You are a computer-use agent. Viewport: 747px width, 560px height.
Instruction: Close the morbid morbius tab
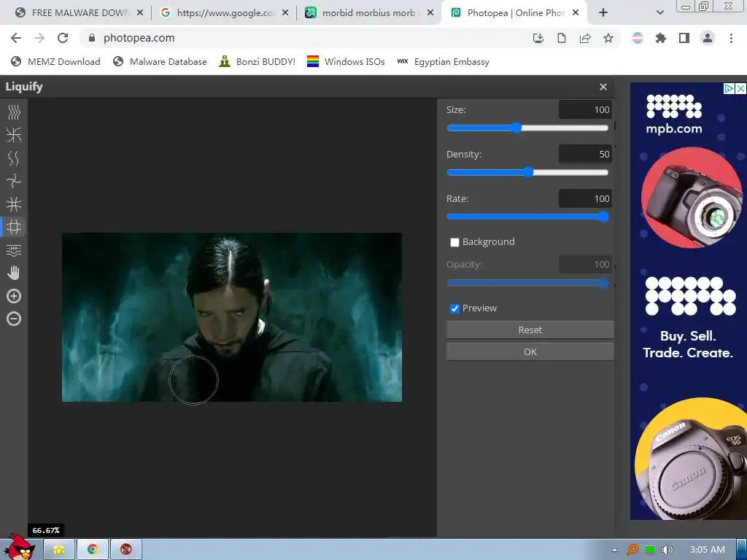point(430,13)
